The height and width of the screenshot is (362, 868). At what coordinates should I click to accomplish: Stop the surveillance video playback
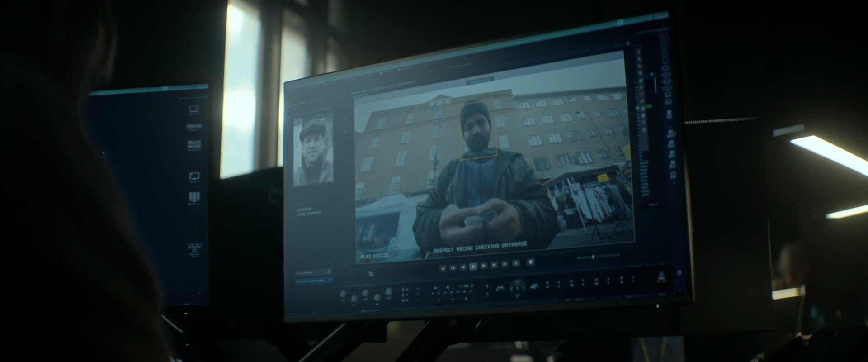(x=531, y=262)
